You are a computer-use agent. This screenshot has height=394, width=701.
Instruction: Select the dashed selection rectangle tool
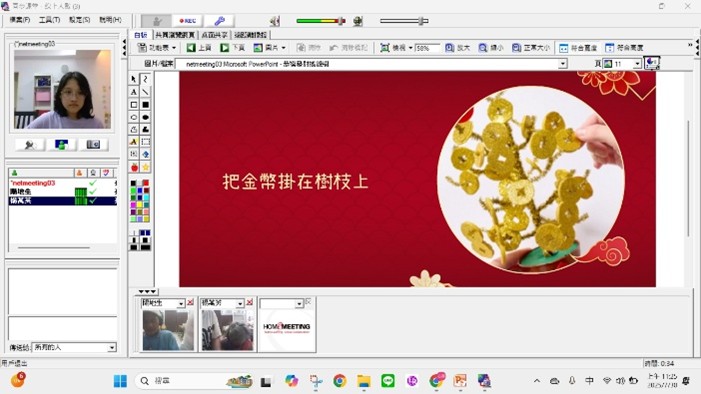[146, 142]
